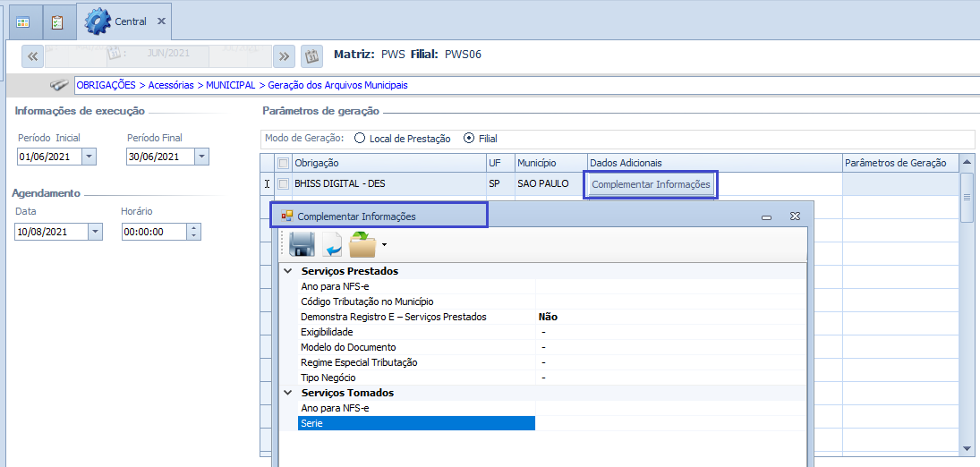This screenshot has width=980, height=467.
Task: Open the grid calendar tab icon
Action: click(x=23, y=22)
